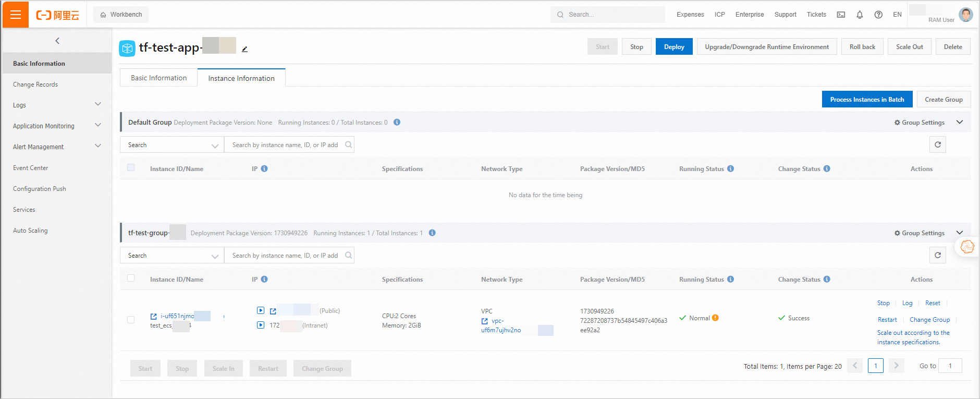Click the application cube icon beside tf-test-app
Viewport: 980px width, 399px height.
point(127,48)
